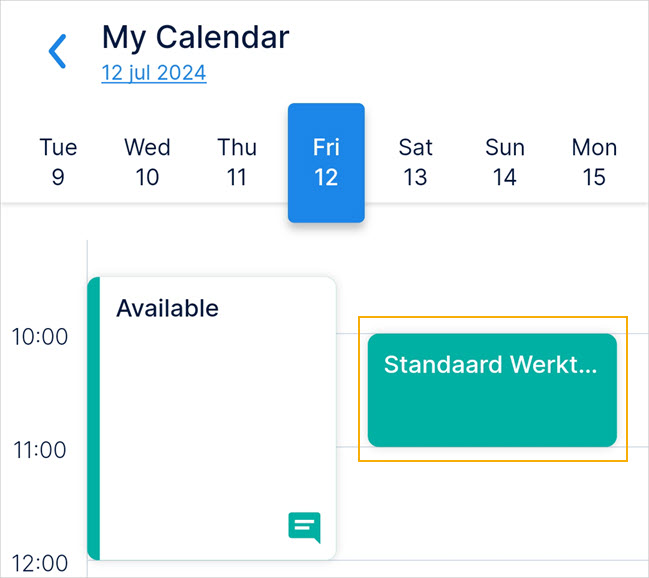
Task: Jump to Sat 13
Action: coord(415,163)
